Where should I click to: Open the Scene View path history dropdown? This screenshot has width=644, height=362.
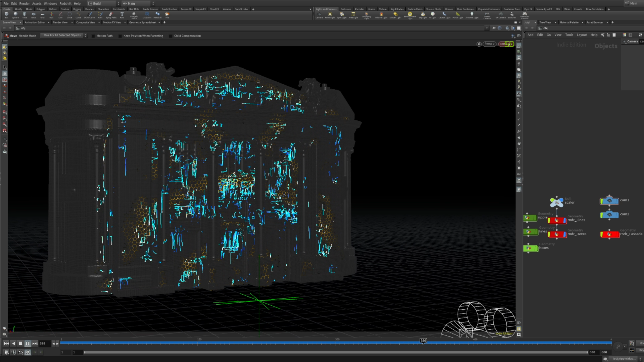(487, 28)
